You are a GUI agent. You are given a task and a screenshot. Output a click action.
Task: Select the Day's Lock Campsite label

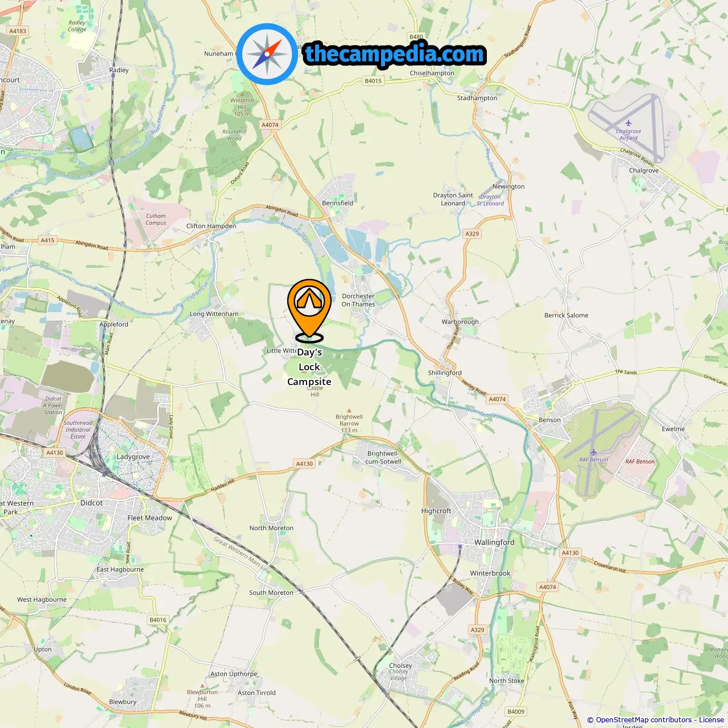(309, 367)
